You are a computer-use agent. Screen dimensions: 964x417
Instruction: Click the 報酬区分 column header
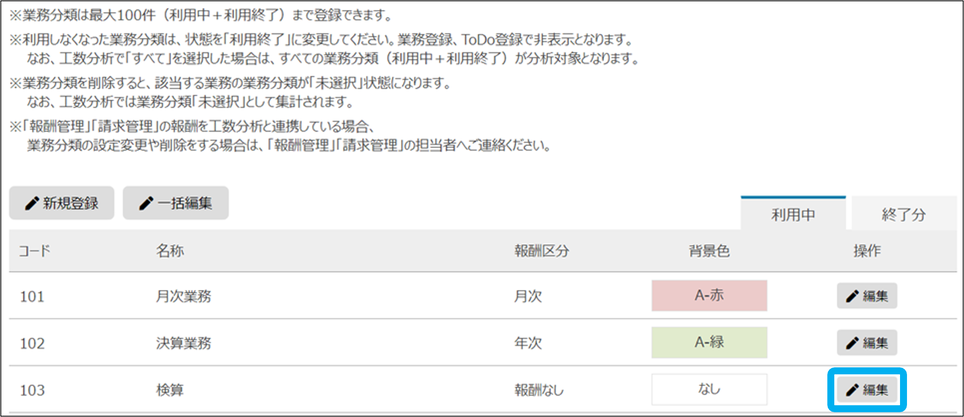point(541,250)
